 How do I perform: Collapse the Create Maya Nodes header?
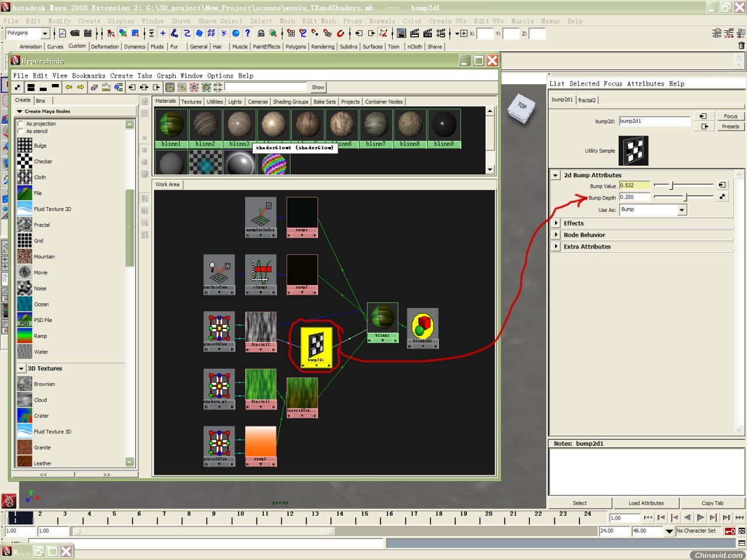(x=20, y=111)
